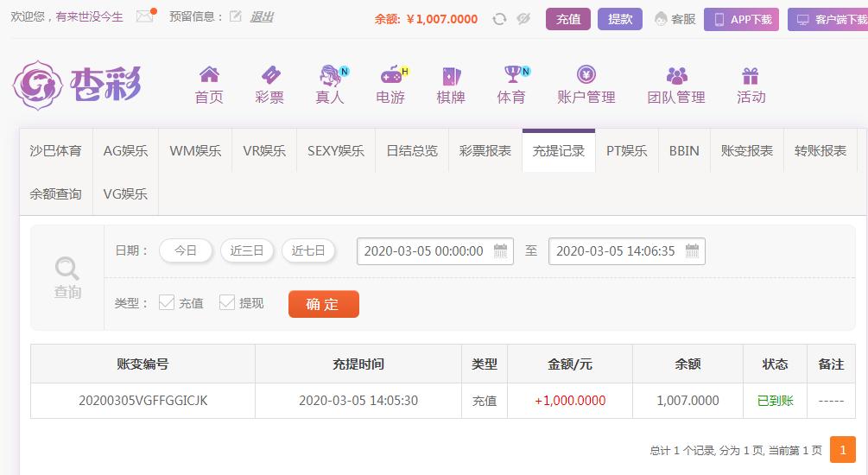This screenshot has width=868, height=475.
Task: Go to 首页 home icon
Action: pos(209,74)
